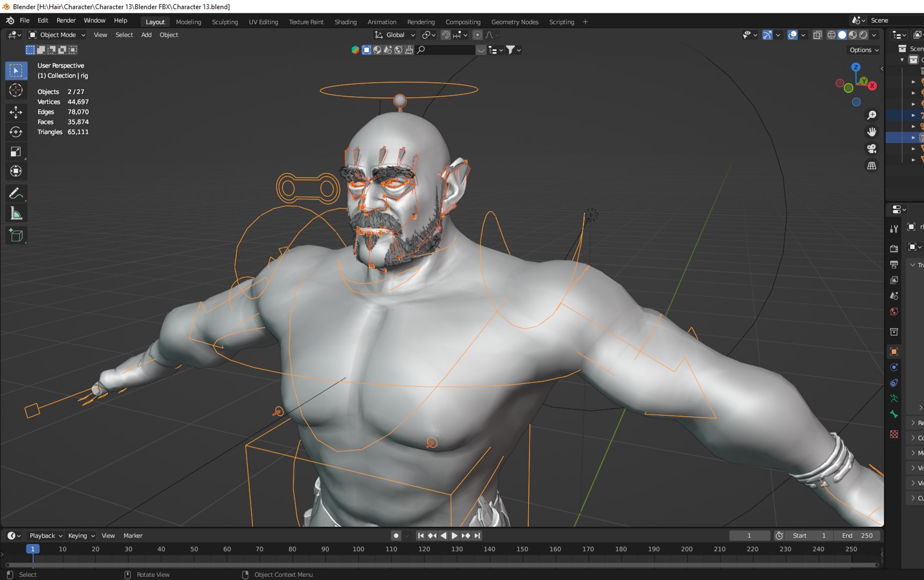The width and height of the screenshot is (924, 580).
Task: Switch to rendered viewport shading
Action: click(x=863, y=35)
